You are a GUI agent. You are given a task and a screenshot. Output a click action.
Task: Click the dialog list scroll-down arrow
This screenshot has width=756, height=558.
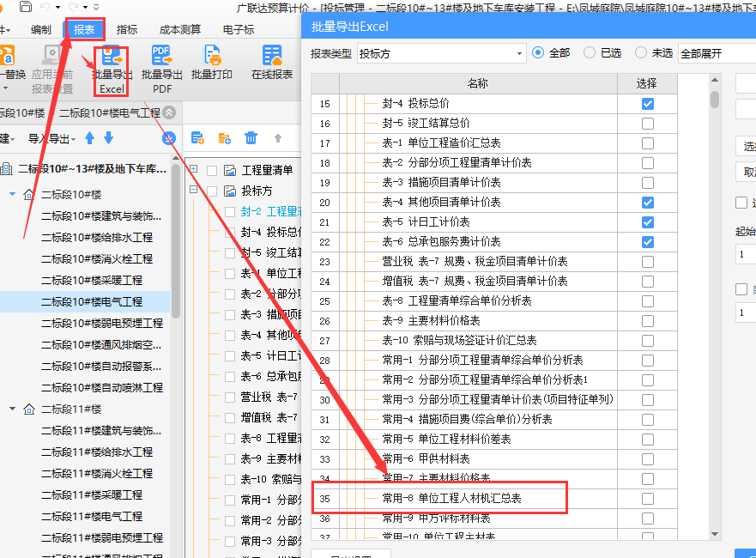click(715, 534)
